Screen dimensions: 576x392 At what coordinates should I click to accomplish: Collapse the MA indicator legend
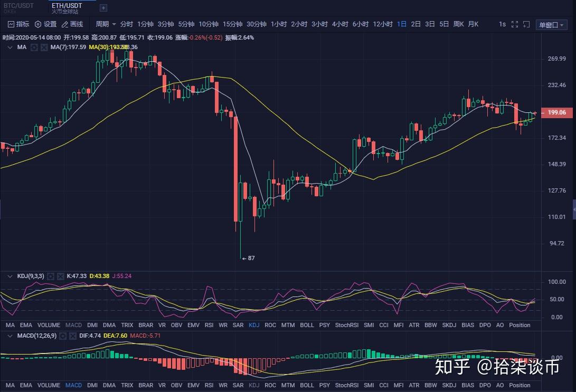(x=10, y=47)
